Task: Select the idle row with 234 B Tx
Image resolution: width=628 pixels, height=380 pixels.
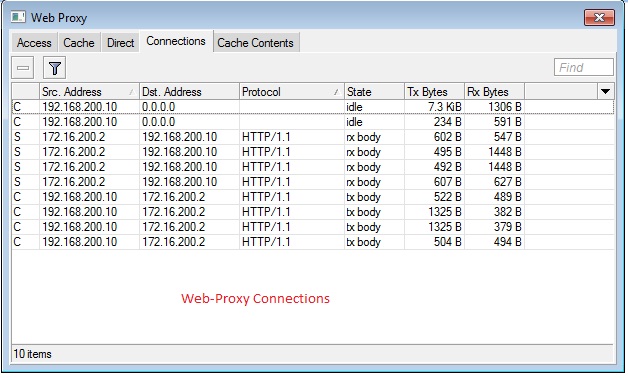Action: pos(313,122)
